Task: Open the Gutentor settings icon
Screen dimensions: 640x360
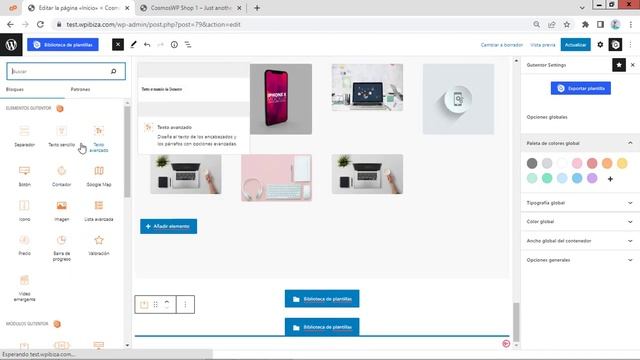Action: pyautogui.click(x=616, y=44)
